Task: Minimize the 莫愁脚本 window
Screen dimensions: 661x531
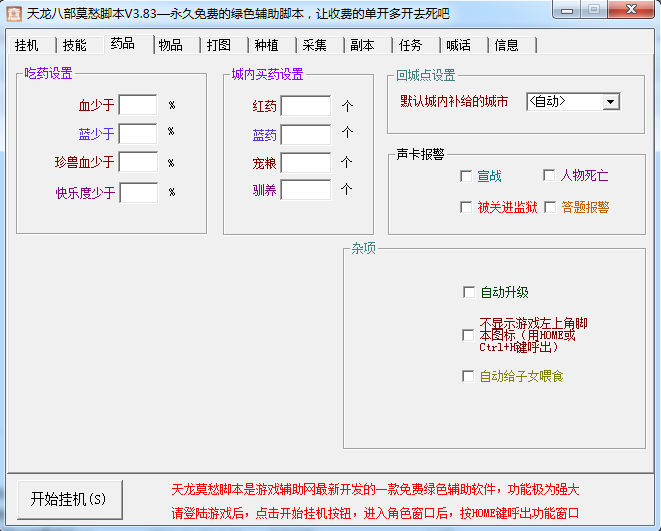Action: (567, 9)
